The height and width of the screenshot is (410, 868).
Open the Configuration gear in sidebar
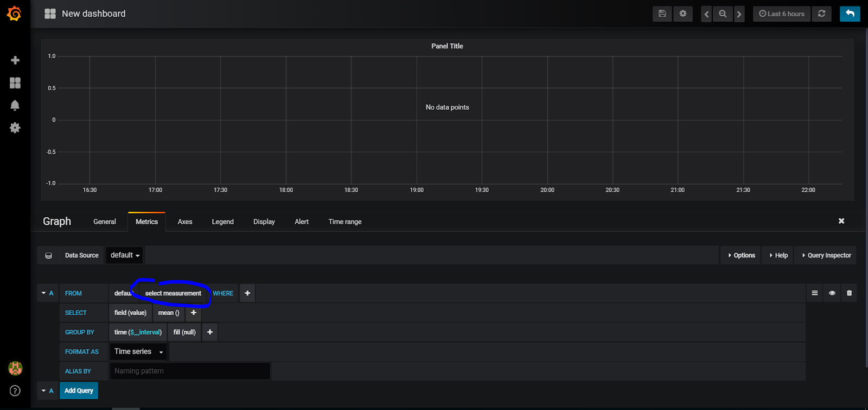click(15, 128)
